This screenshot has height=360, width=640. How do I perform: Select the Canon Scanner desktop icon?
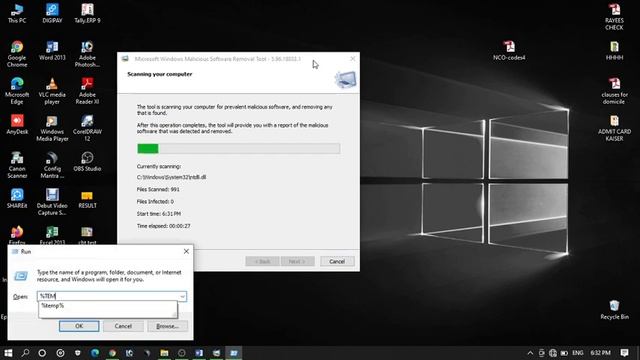[x=17, y=165]
